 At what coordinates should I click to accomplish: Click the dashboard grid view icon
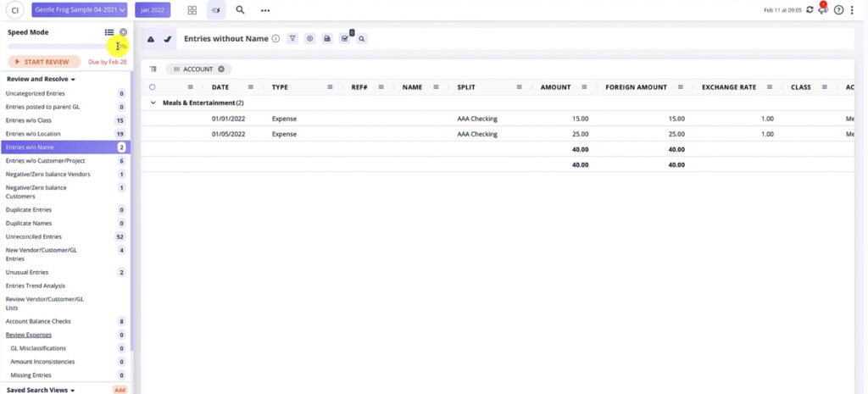pos(192,10)
